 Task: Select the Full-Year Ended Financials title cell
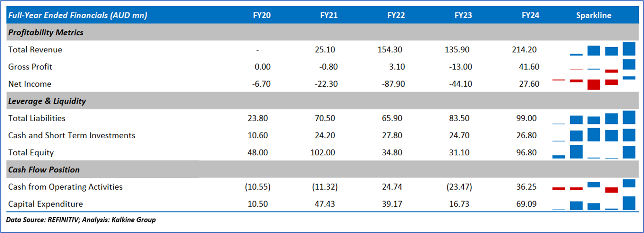[x=78, y=15]
